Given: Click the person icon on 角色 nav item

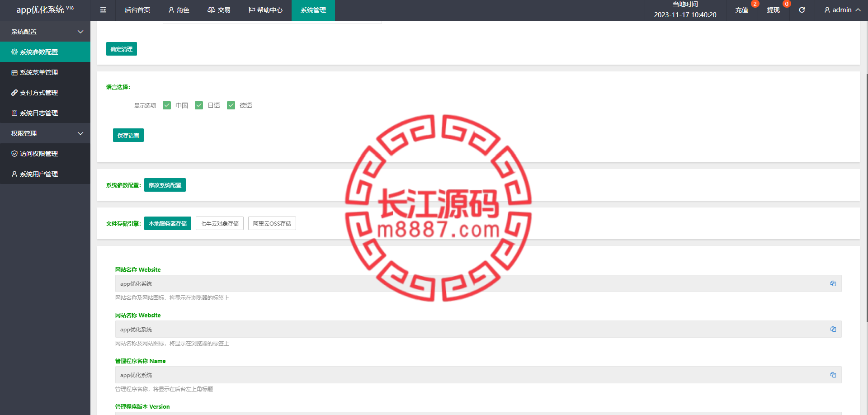Looking at the screenshot, I should pos(171,10).
